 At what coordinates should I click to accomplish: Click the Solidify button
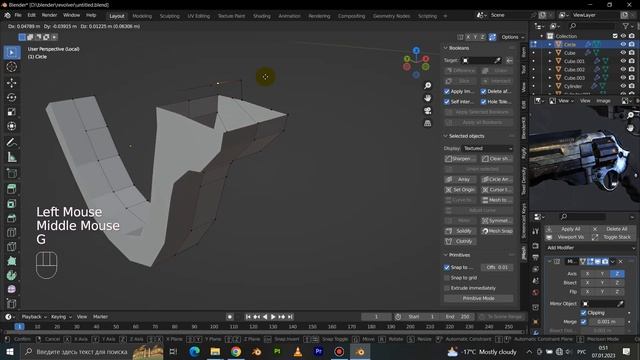[460, 231]
